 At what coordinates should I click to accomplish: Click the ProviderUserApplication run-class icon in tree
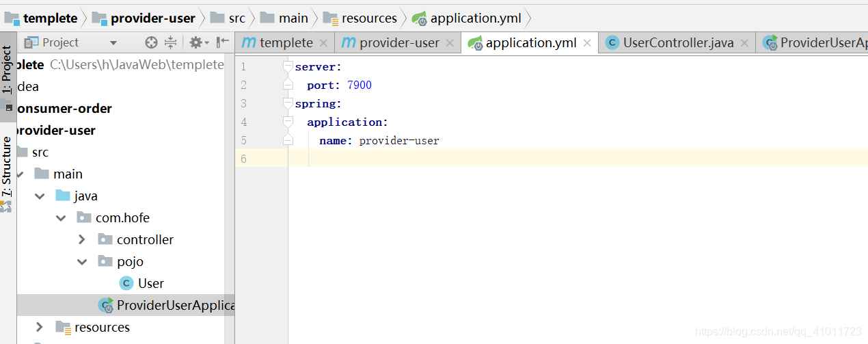tap(106, 306)
